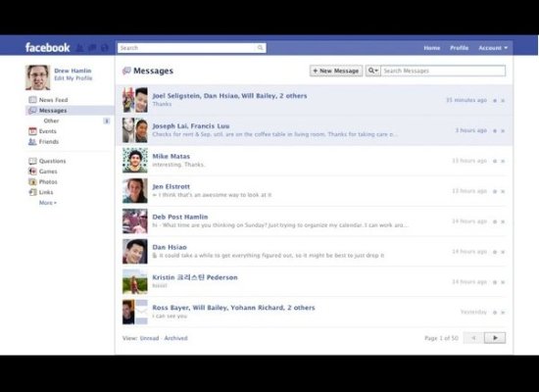Click Mike Matas avatar thumbnail
Image resolution: width=539 pixels, height=392 pixels.
[135, 161]
